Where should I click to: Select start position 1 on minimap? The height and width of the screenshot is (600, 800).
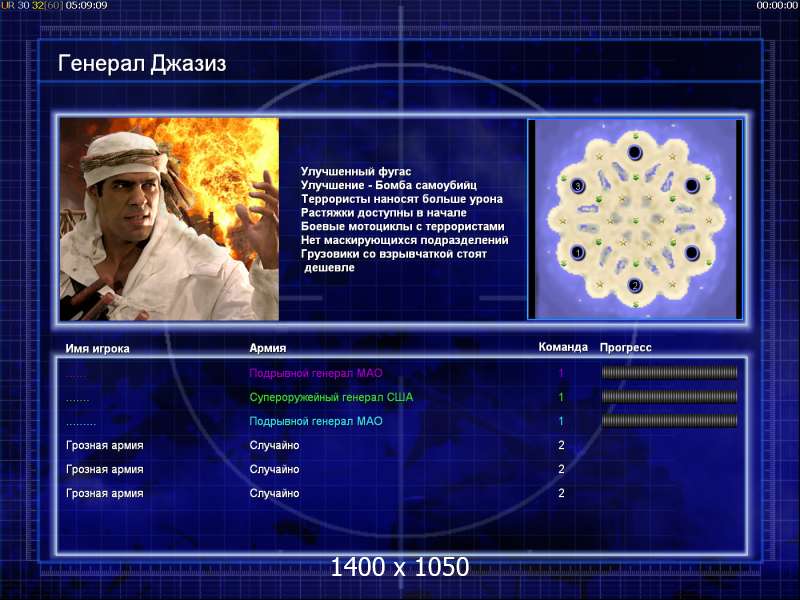point(578,253)
